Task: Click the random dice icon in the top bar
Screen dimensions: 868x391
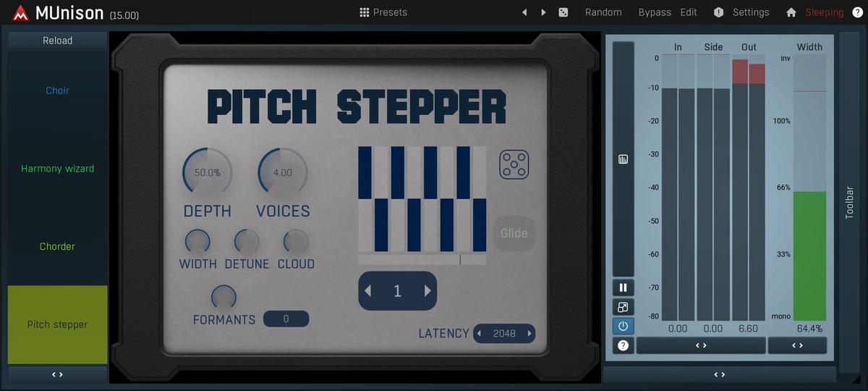Action: pos(563,12)
